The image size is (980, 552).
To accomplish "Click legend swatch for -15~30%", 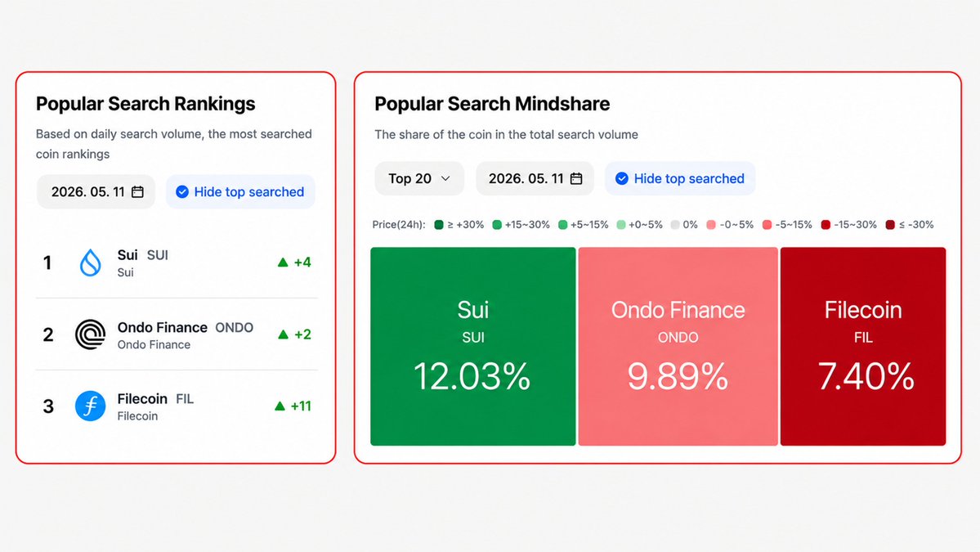I will 826,225.
